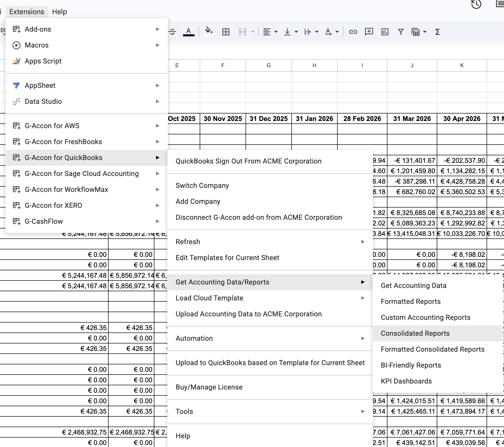Screen dimensions: 504x447
Task: Click the table views icon
Action: 416,32
